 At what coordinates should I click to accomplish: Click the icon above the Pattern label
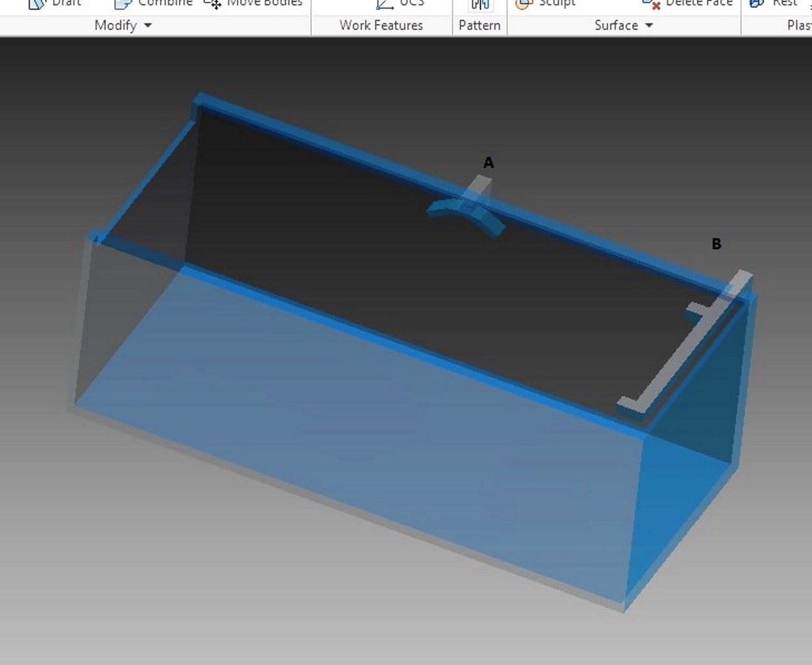tap(480, 5)
